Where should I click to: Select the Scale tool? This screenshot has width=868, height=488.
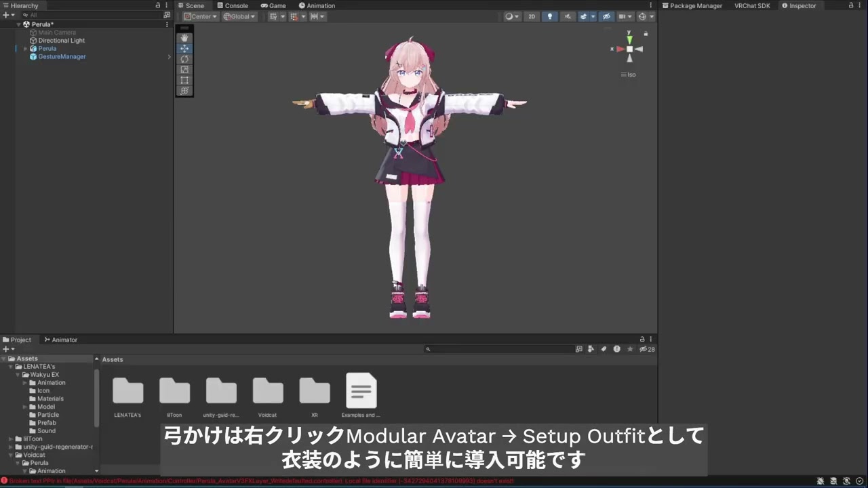(184, 70)
